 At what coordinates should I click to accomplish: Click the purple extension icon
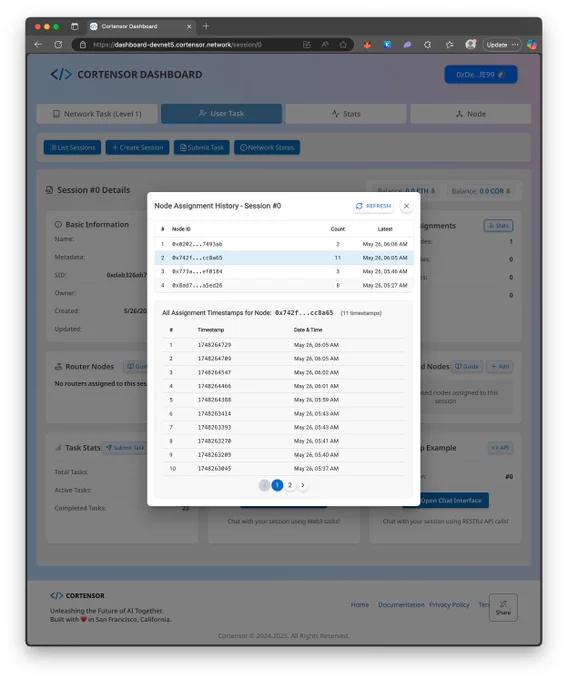(407, 45)
